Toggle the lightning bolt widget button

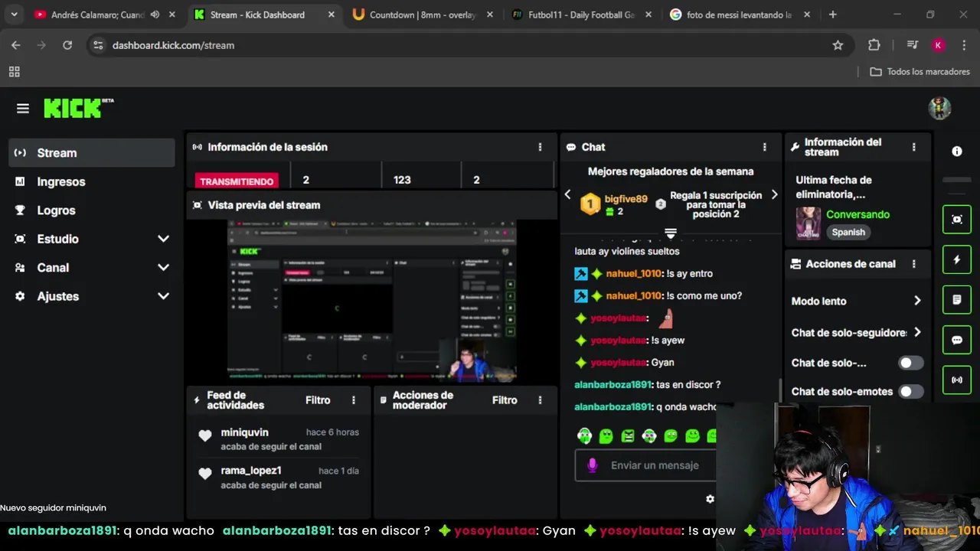click(x=957, y=259)
